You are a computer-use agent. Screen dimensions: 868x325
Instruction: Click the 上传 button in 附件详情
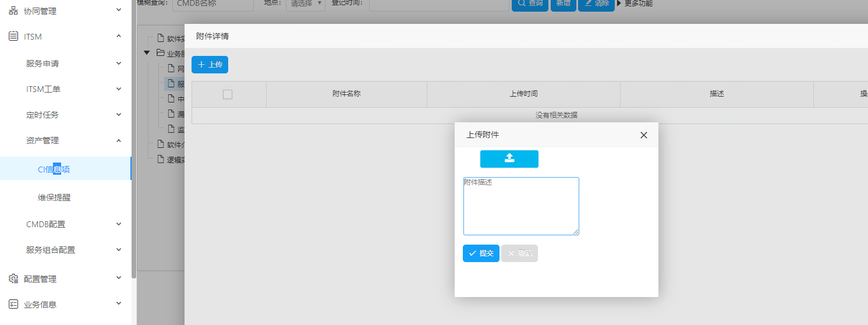click(x=210, y=65)
